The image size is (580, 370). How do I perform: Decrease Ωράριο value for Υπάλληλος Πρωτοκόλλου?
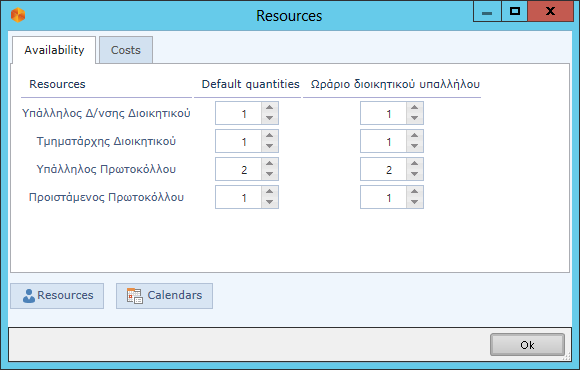pos(415,174)
